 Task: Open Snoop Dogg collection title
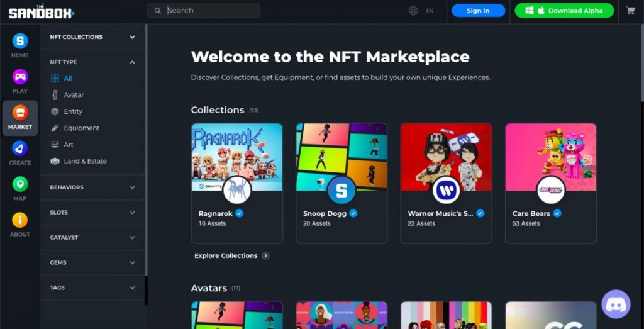325,214
